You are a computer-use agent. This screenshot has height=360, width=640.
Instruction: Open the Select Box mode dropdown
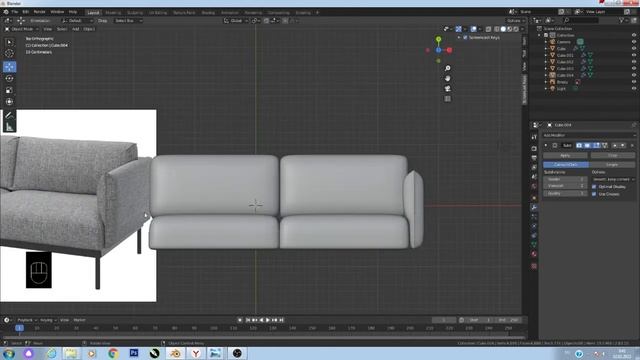pos(128,20)
